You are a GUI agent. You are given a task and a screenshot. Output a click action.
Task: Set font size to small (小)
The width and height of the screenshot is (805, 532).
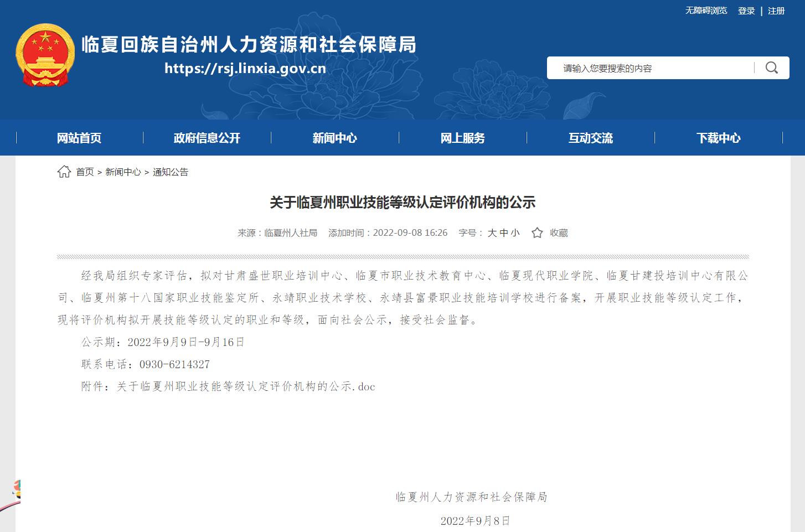[x=515, y=233]
